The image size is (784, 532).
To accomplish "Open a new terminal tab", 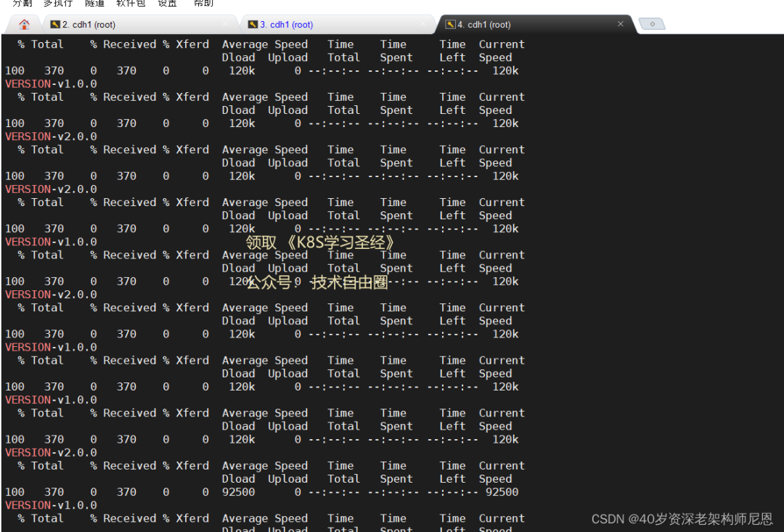I will [x=651, y=23].
